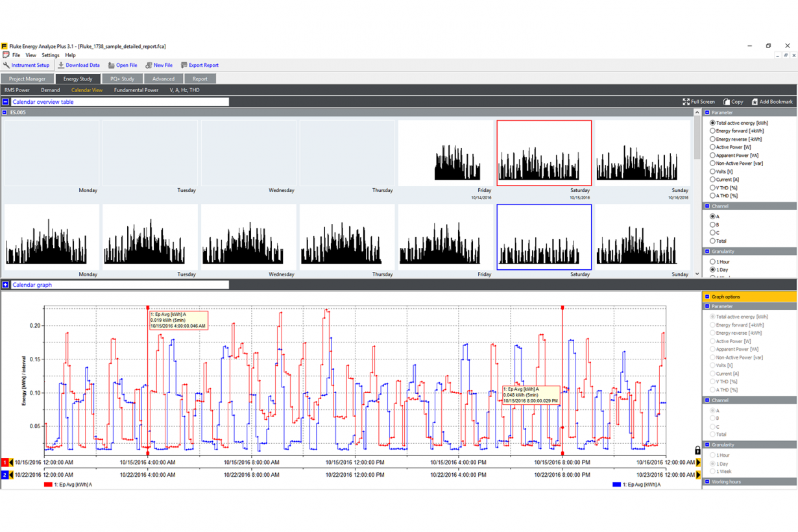The width and height of the screenshot is (798, 532).
Task: Expand the Working hours section
Action: (708, 482)
